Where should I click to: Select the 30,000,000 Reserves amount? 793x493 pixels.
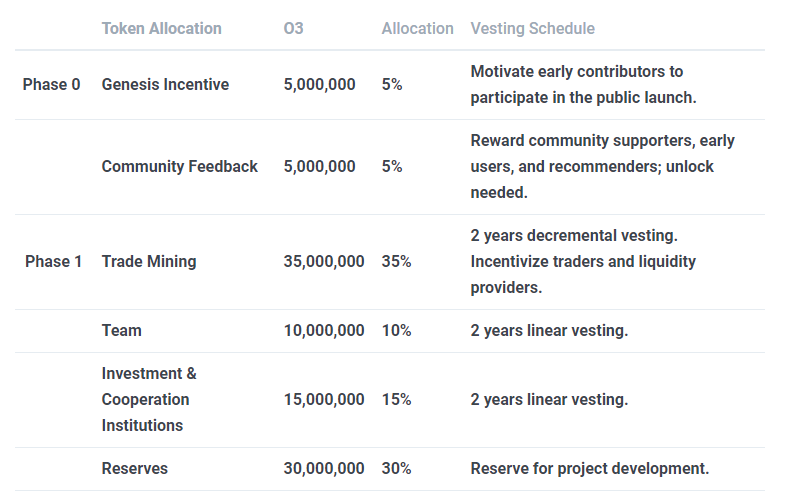tap(324, 468)
